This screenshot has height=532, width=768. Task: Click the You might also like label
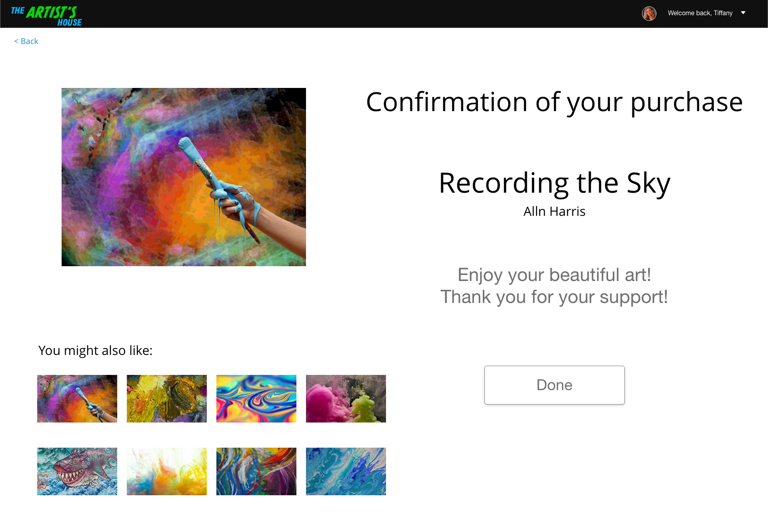[x=95, y=351]
